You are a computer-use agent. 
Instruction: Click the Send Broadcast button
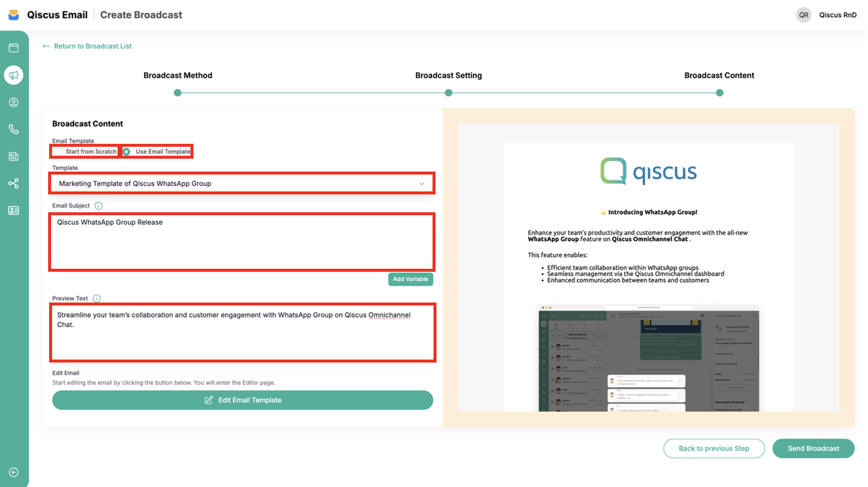tap(813, 448)
